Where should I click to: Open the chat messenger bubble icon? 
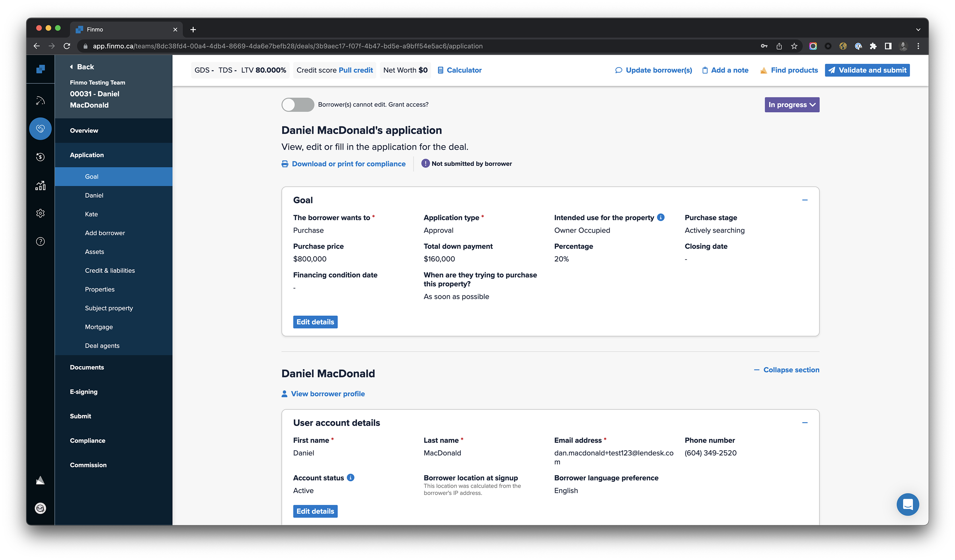[x=907, y=504]
